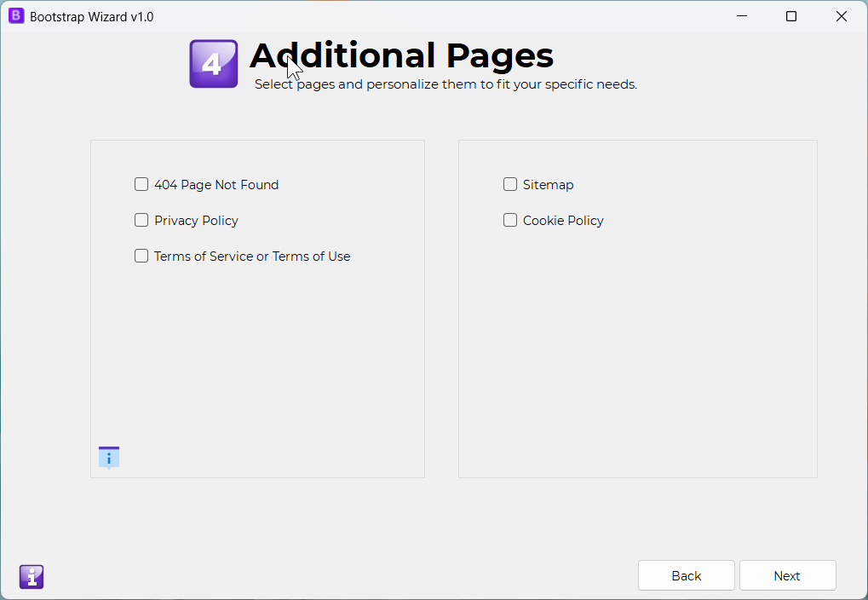Viewport: 868px width, 600px height.
Task: Click the purple step 4 badge icon
Action: pyautogui.click(x=213, y=64)
